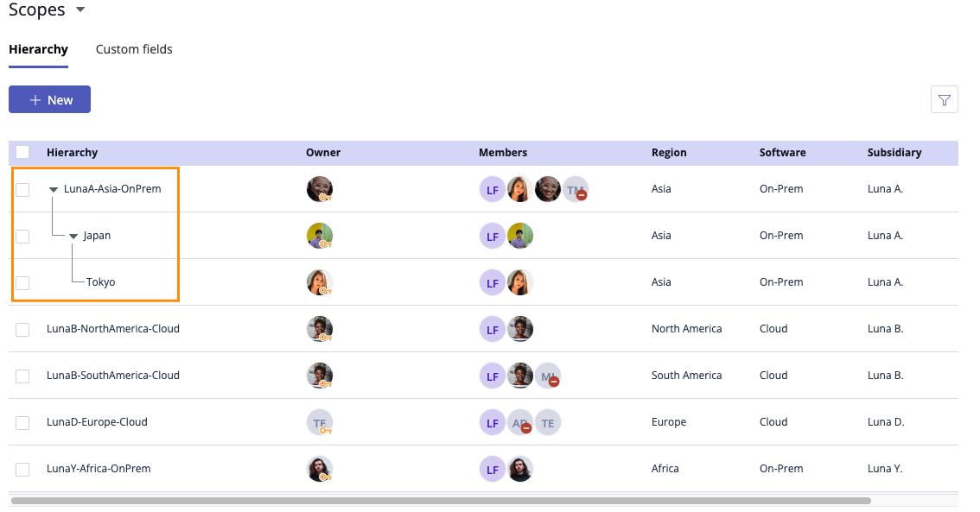The image size is (980, 512).
Task: Select the Hierarchy tab
Action: (x=38, y=49)
